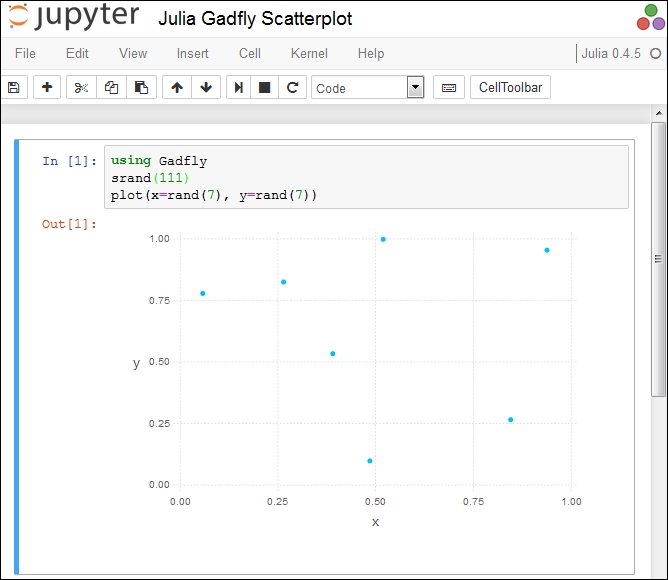The image size is (668, 580).
Task: Open the Cell menu
Action: tap(250, 54)
